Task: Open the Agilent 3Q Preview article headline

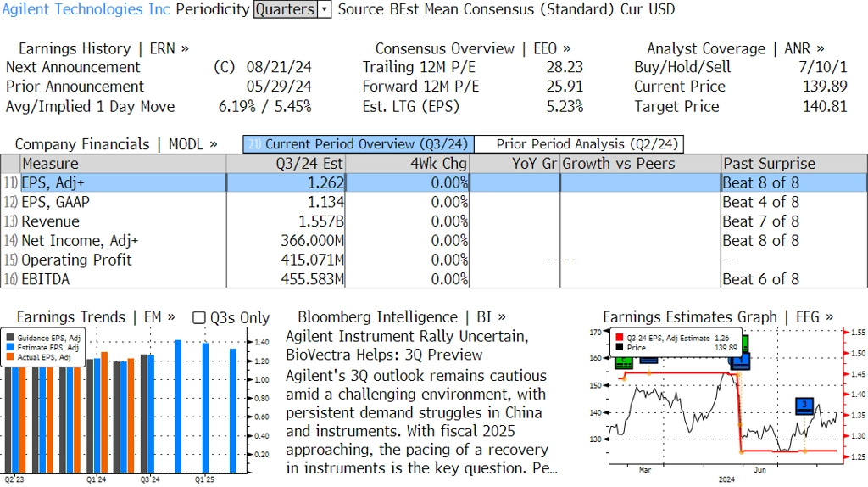Action: pyautogui.click(x=407, y=345)
